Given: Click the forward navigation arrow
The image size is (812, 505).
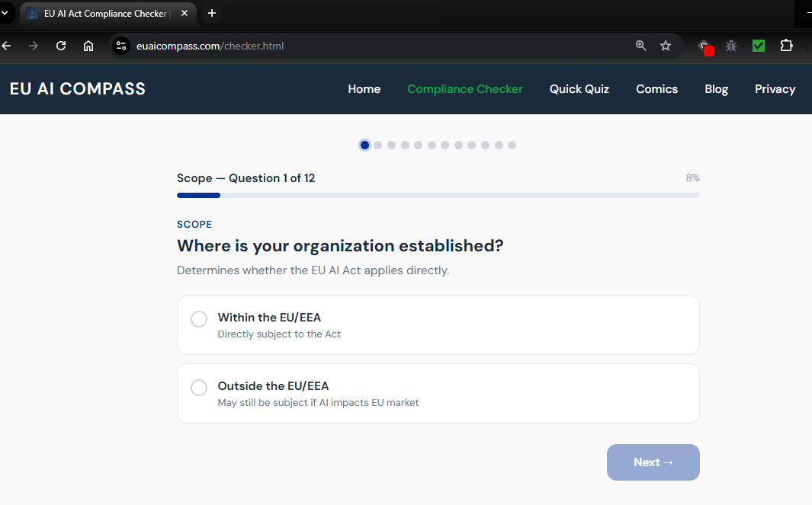Looking at the screenshot, I should point(34,46).
